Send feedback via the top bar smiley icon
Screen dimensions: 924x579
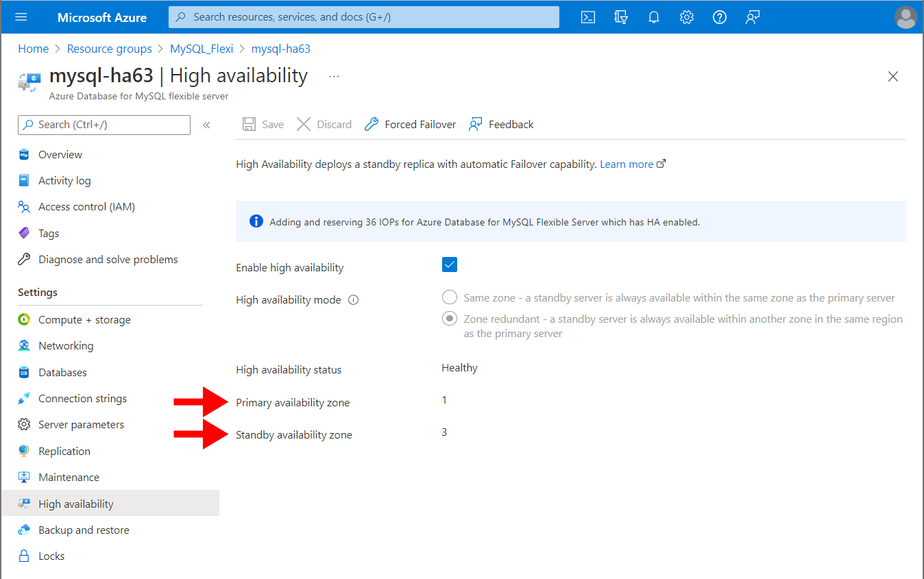752,17
